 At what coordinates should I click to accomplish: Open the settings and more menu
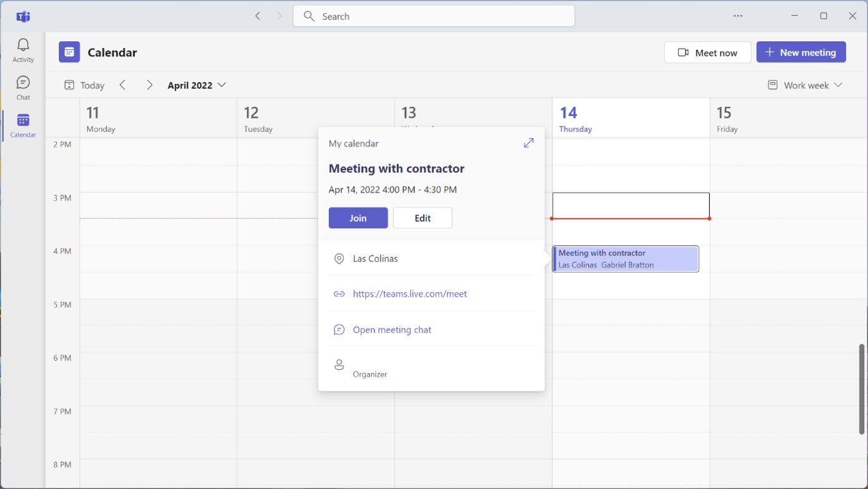[x=738, y=16]
